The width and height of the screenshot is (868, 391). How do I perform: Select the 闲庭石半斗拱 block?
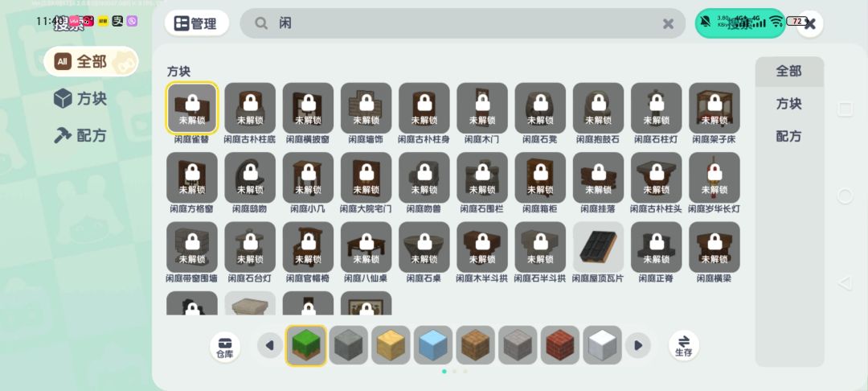[x=540, y=248]
